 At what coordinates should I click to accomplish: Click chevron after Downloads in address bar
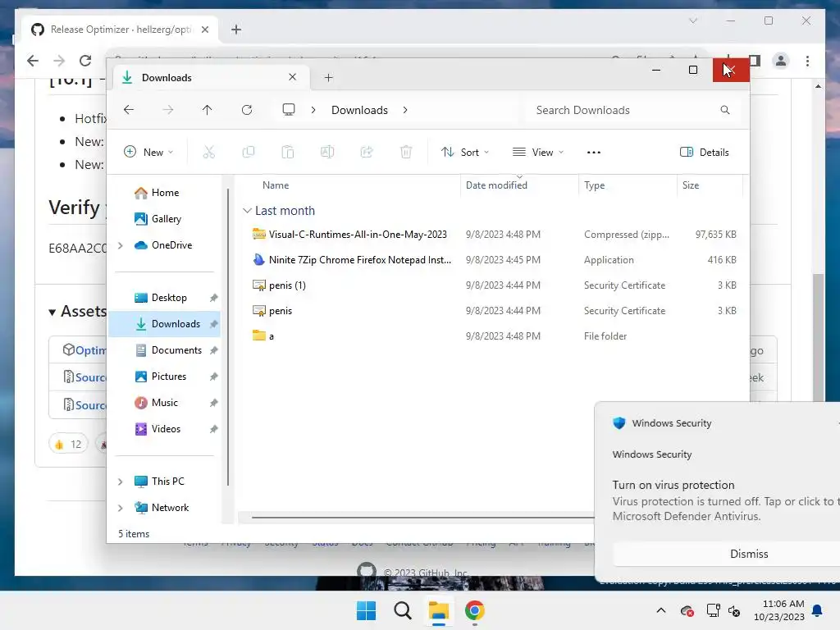[x=405, y=110]
